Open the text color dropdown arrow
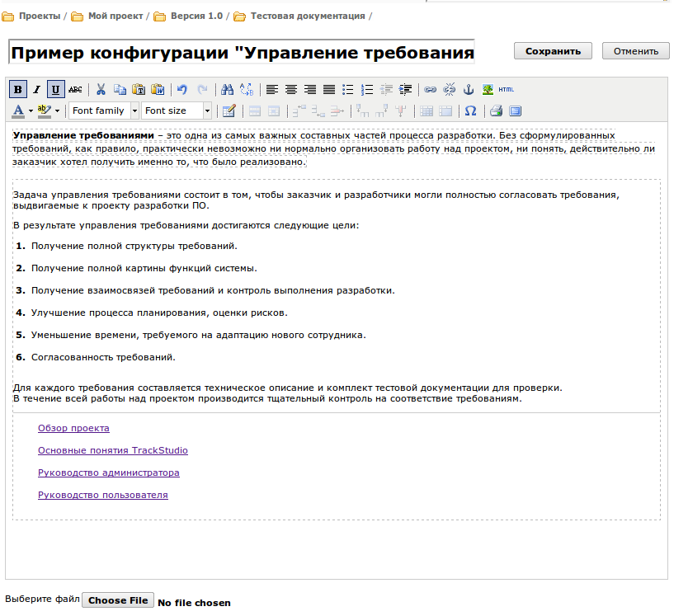 31,111
